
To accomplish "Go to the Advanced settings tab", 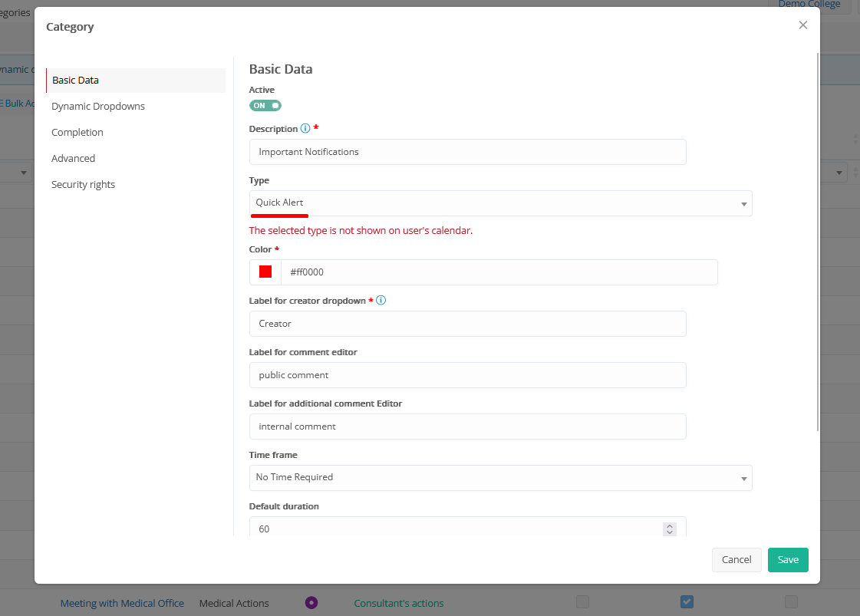I will [x=74, y=159].
